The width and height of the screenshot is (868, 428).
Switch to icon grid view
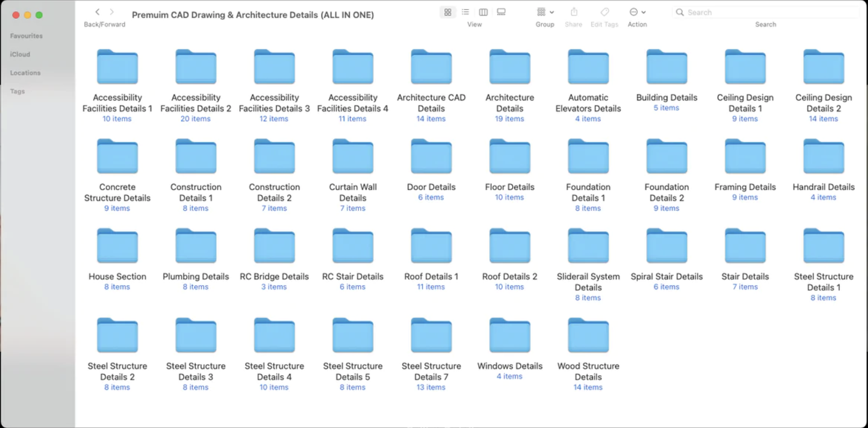point(448,12)
